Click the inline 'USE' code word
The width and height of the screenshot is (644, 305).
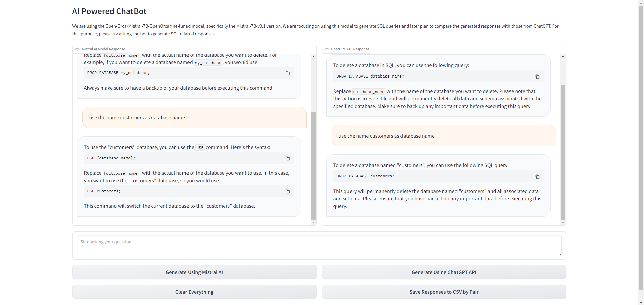pos(200,148)
